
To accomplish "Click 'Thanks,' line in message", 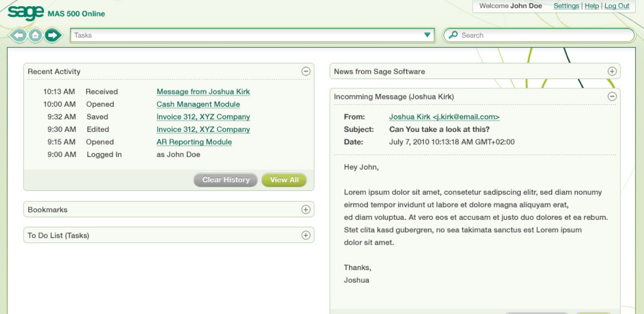I will (x=357, y=268).
